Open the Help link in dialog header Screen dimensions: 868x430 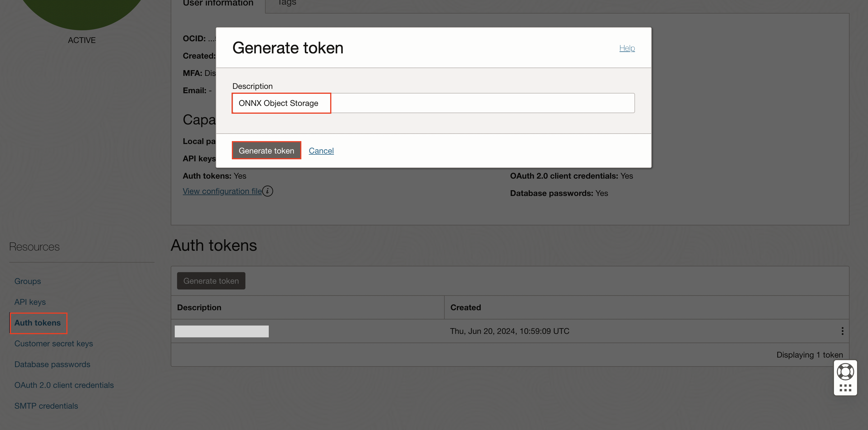pos(627,48)
